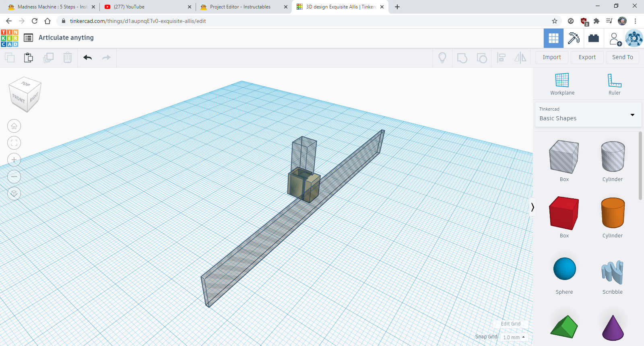Click the Send To button
Image resolution: width=644 pixels, height=346 pixels.
point(623,57)
